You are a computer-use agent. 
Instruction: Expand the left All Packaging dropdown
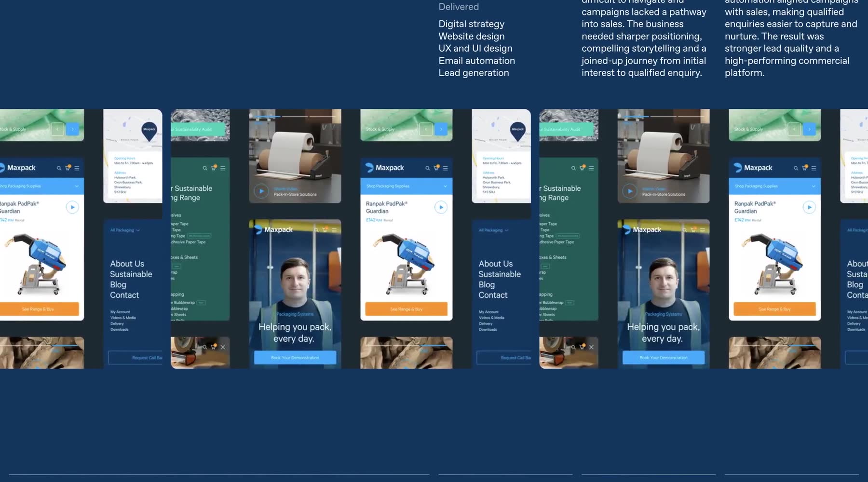pyautogui.click(x=125, y=230)
